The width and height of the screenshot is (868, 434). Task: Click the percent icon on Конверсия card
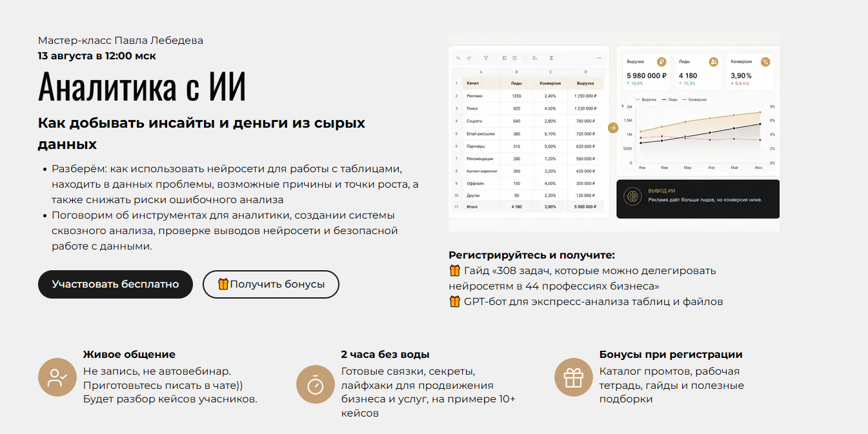pyautogui.click(x=765, y=62)
